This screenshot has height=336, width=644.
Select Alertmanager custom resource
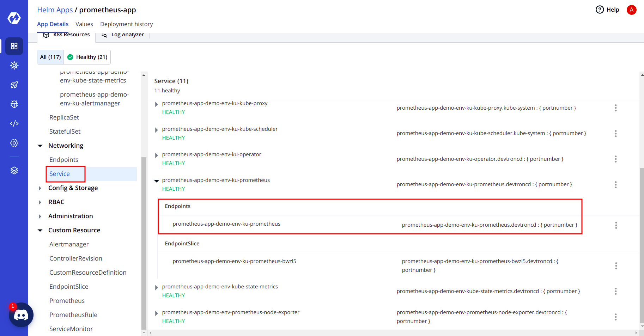click(x=69, y=244)
